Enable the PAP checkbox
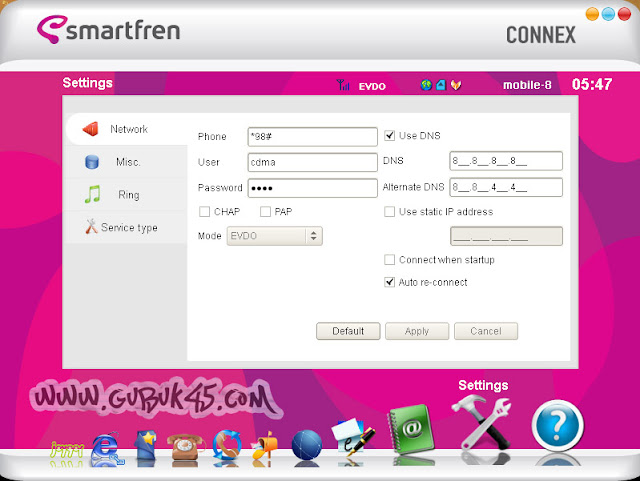Viewport: 640px width, 481px height. (x=265, y=212)
